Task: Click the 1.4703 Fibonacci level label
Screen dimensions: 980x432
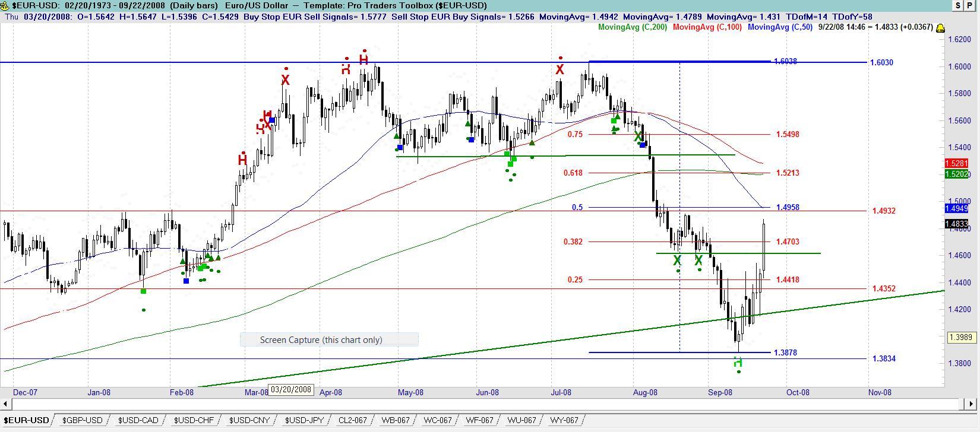Action: tap(788, 242)
